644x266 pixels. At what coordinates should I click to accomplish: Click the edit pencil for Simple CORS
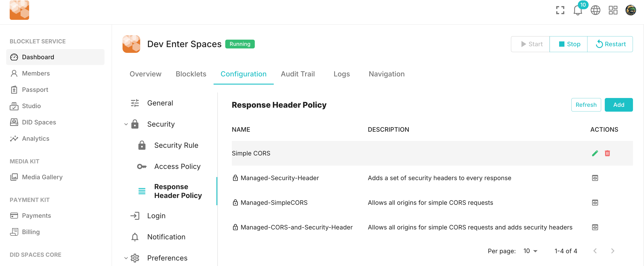tap(595, 153)
